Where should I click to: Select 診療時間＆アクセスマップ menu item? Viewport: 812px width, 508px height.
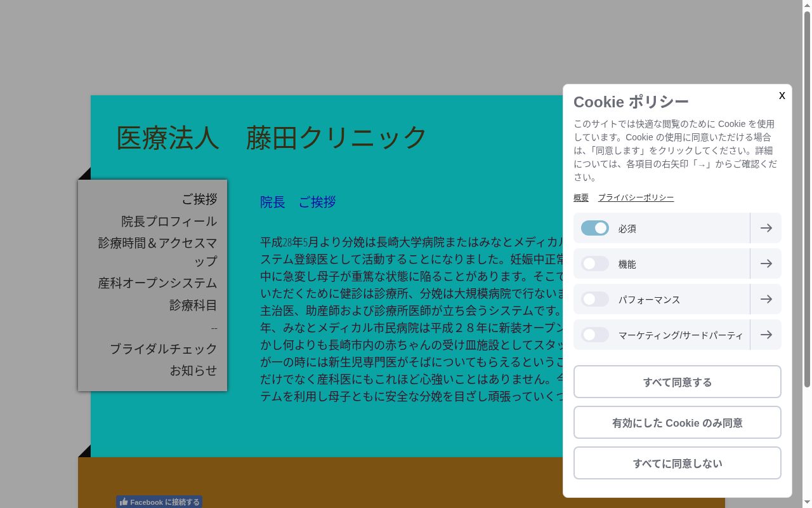coord(157,252)
